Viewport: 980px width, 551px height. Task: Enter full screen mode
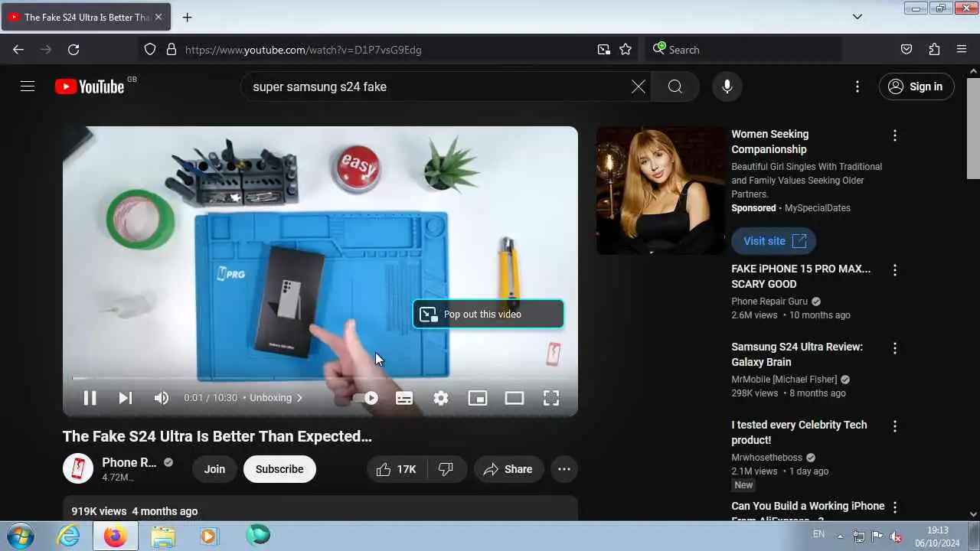pyautogui.click(x=551, y=398)
